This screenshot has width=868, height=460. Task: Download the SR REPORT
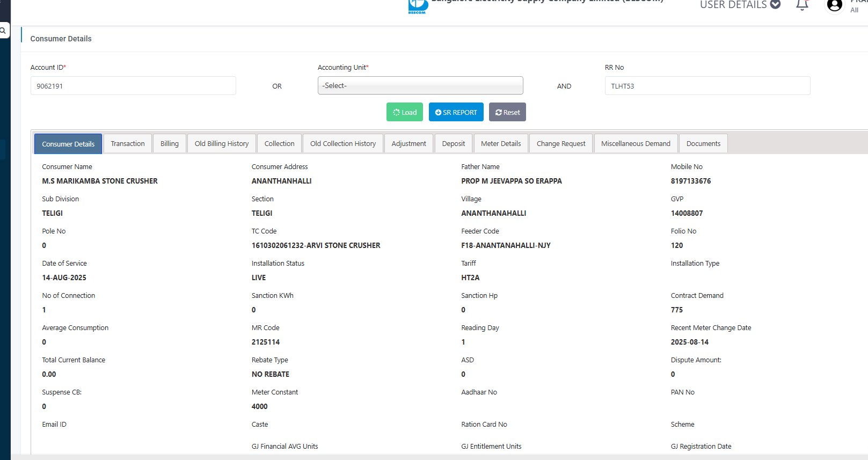coord(456,112)
